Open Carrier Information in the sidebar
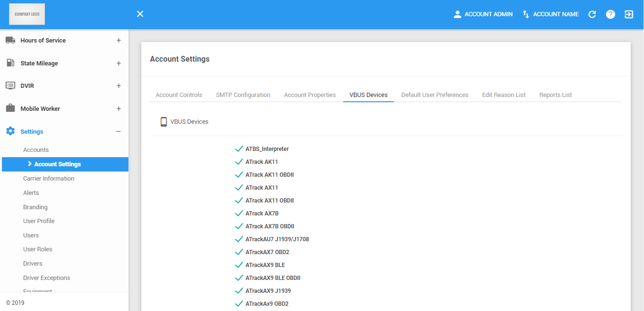Viewport: 644px width, 311px height. [49, 179]
